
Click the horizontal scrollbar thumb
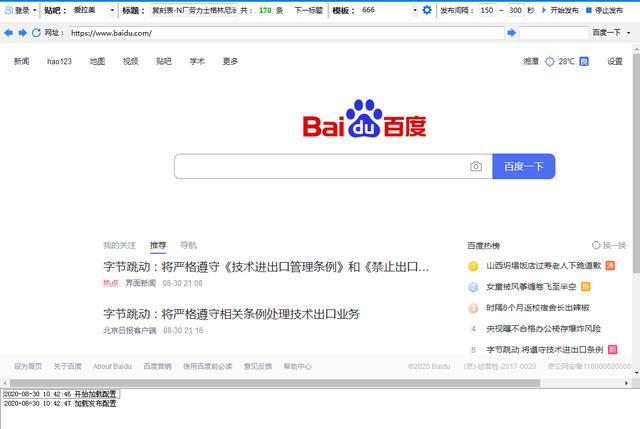(275, 383)
